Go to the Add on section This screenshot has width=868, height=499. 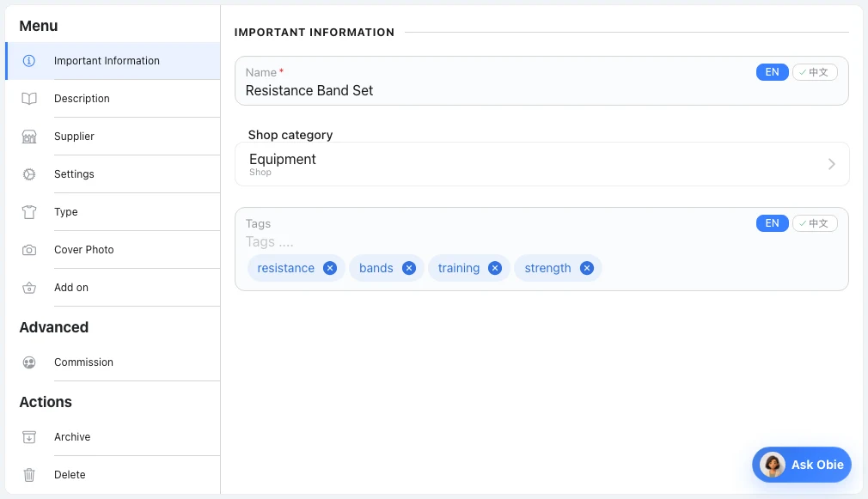point(113,288)
